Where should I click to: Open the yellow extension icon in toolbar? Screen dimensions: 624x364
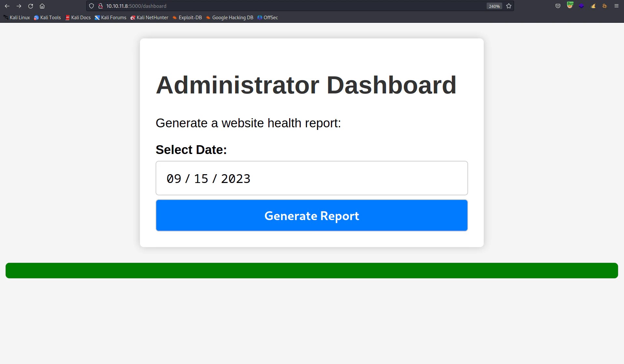click(x=593, y=6)
